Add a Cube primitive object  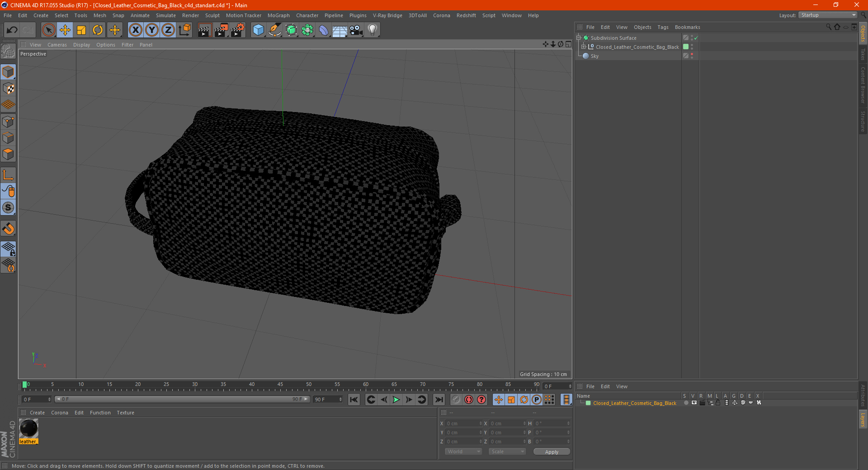click(x=259, y=30)
